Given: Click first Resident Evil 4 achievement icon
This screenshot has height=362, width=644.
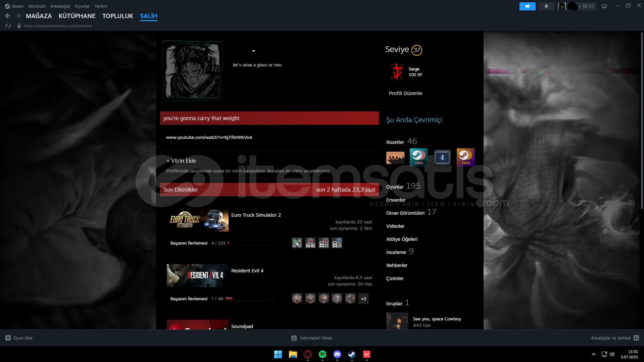Looking at the screenshot, I should 297,299.
